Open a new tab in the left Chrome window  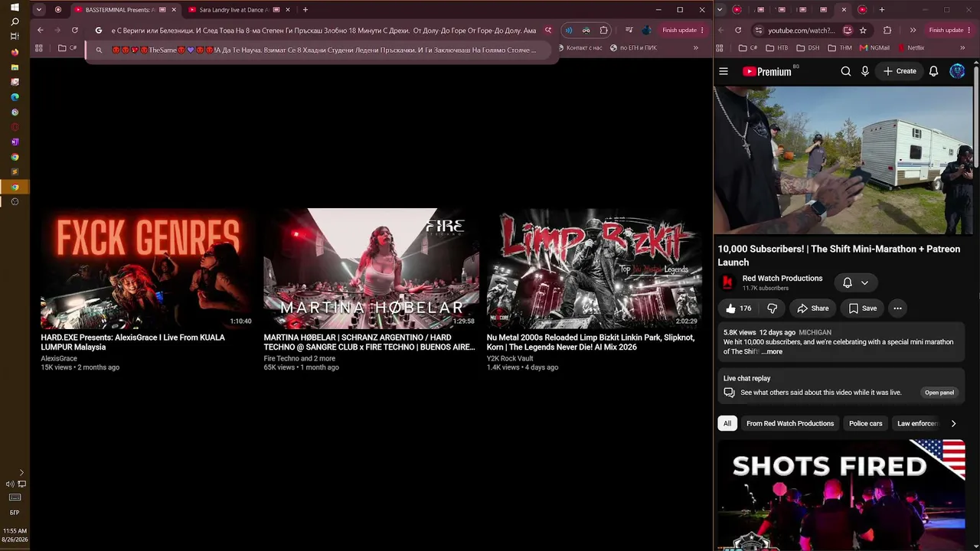point(305,10)
